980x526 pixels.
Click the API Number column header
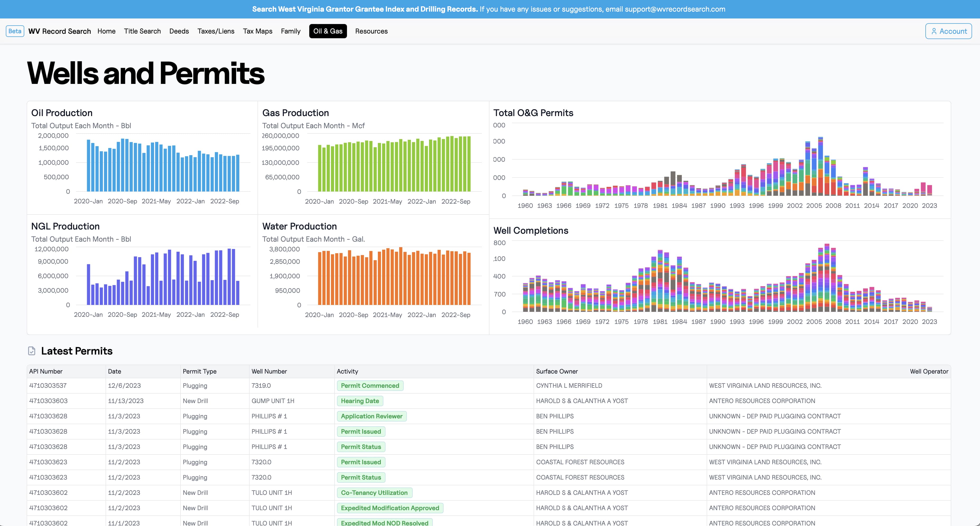click(46, 371)
